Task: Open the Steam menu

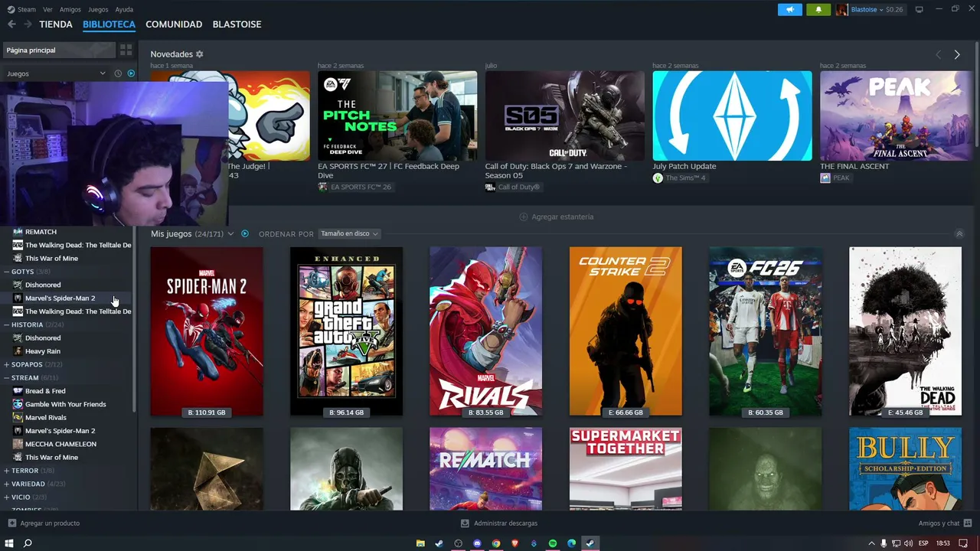Action: (22, 9)
